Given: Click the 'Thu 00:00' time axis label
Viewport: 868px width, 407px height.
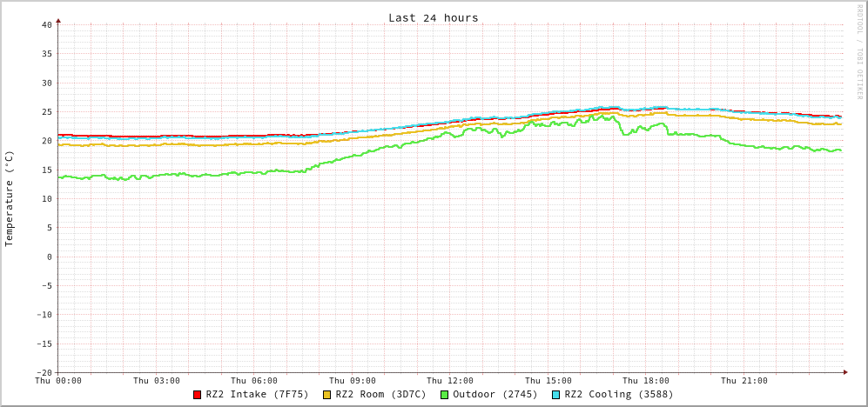Looking at the screenshot, I should (58, 380).
